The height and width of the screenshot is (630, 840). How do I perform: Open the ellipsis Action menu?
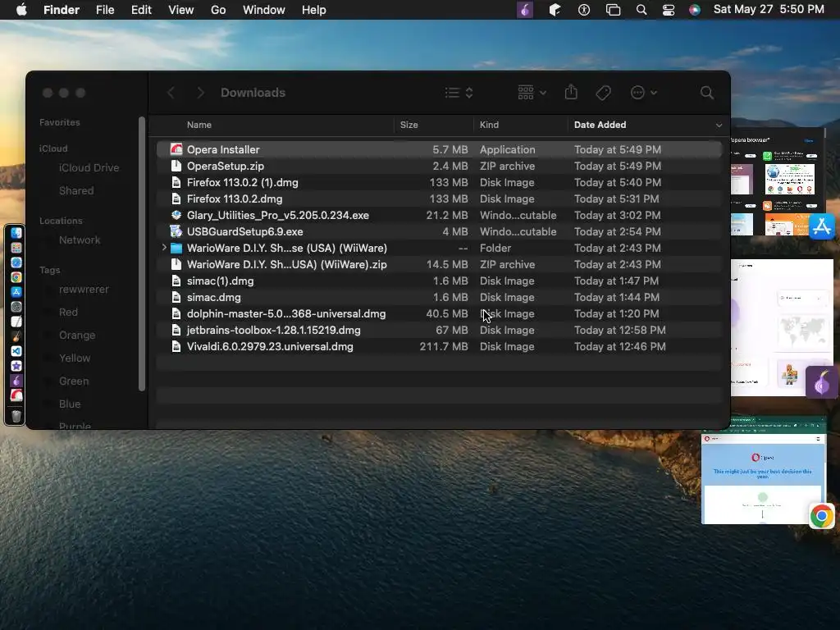click(643, 93)
